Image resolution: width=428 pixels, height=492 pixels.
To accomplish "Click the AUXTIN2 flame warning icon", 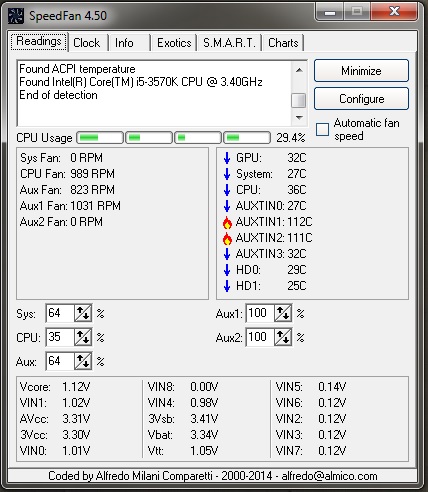I will coord(227,238).
